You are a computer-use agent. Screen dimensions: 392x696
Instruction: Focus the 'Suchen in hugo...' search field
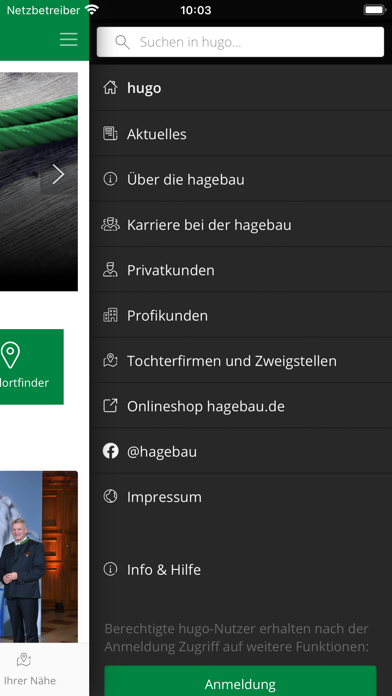[x=240, y=42]
